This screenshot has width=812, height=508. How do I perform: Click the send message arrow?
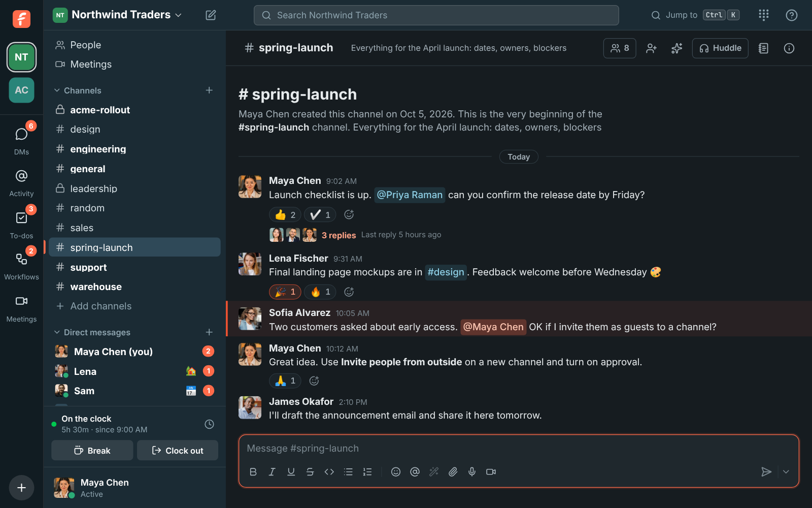766,472
